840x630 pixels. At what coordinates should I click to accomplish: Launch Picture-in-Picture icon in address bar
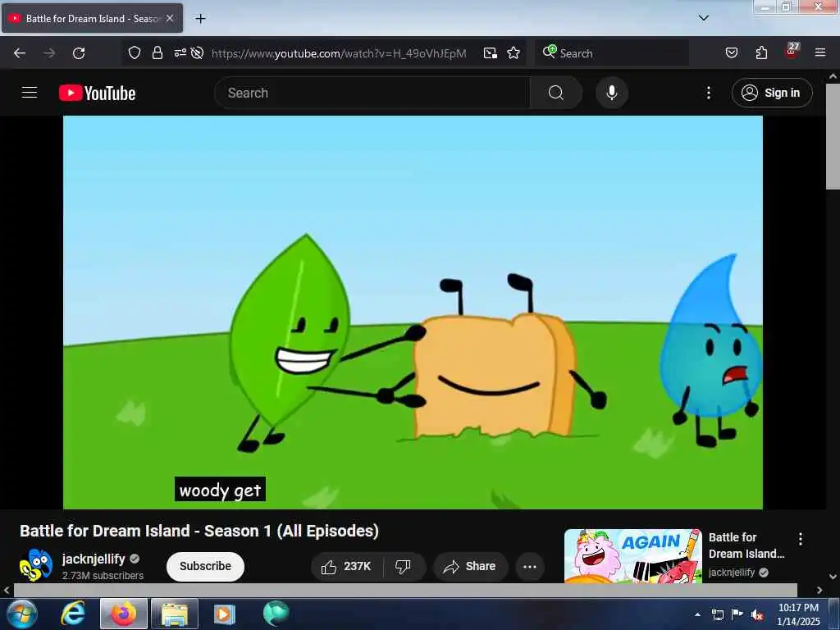coord(491,53)
